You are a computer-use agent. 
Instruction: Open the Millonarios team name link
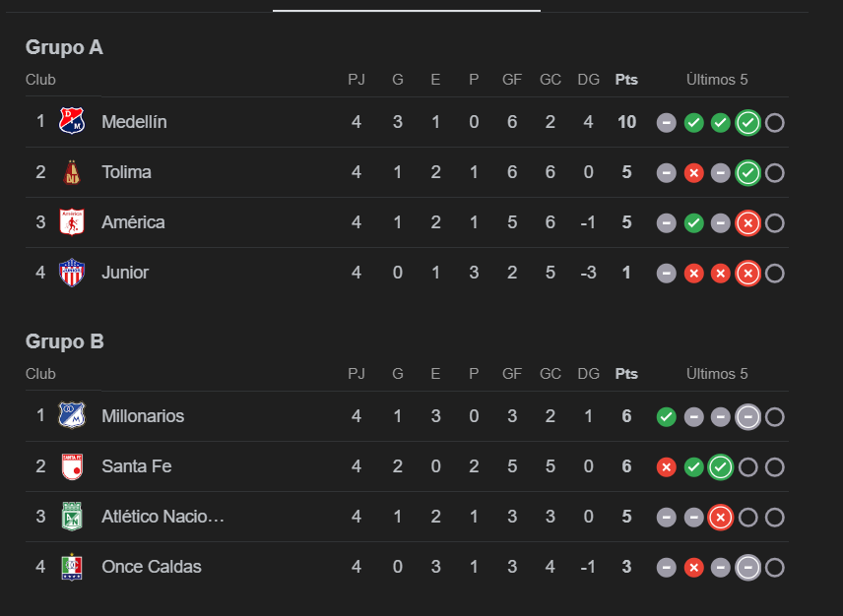click(143, 416)
